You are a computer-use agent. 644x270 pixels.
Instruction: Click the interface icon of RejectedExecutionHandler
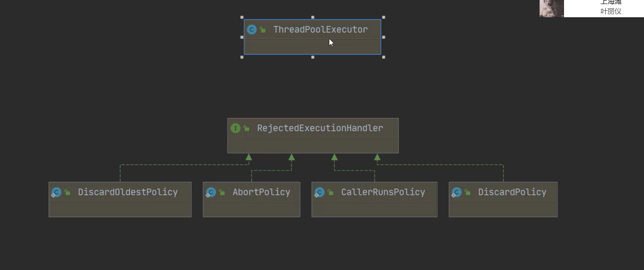click(235, 128)
